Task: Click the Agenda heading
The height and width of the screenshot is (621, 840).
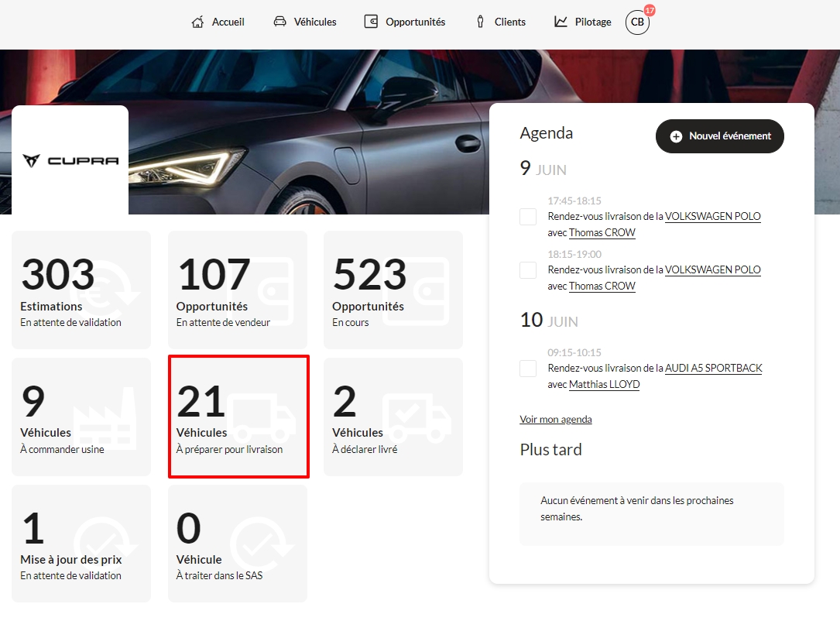Action: [x=547, y=133]
